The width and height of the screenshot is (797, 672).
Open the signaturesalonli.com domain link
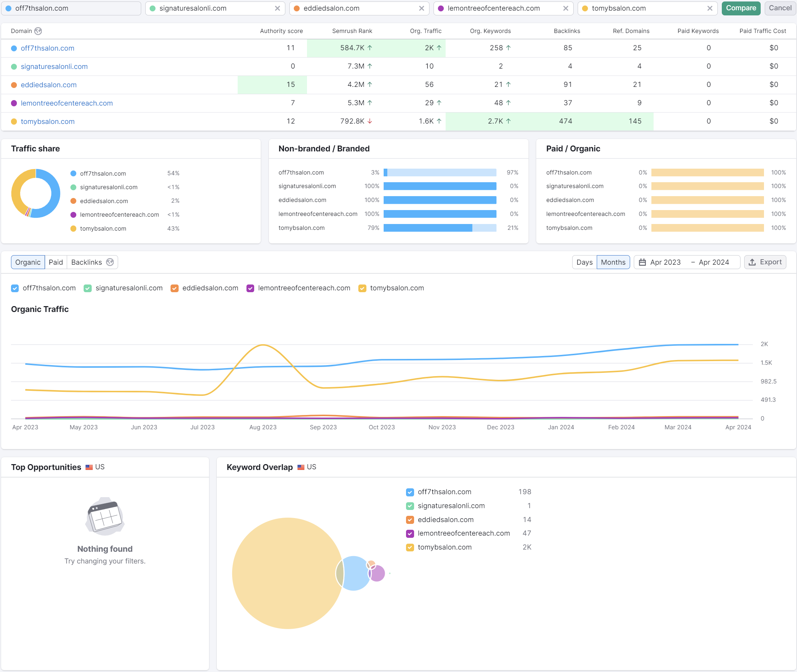pos(54,67)
